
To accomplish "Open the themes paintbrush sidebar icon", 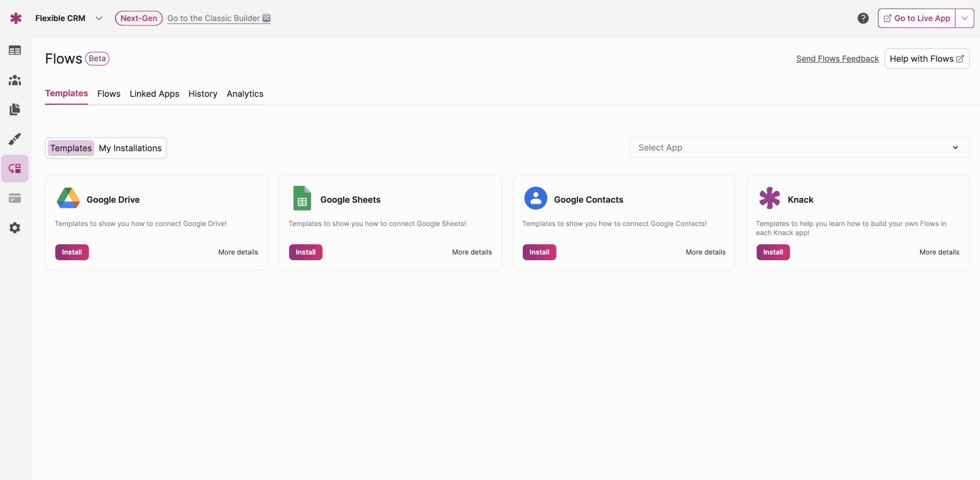I will coord(15,139).
